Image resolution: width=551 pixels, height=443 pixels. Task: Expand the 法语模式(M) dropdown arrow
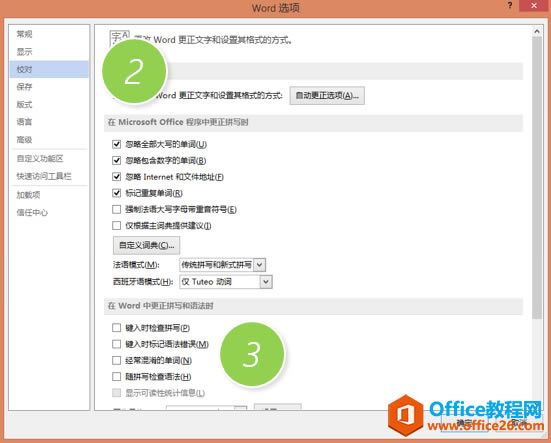pos(259,265)
